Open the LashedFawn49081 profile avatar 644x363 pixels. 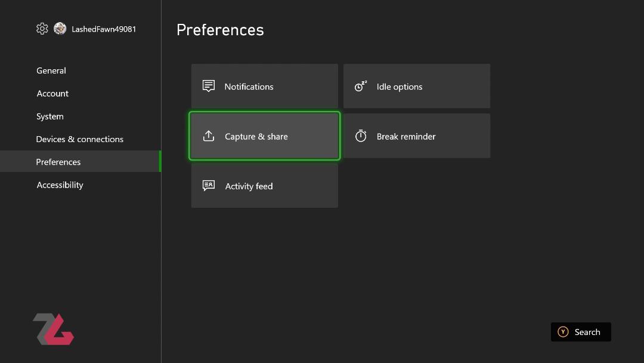coord(60,29)
